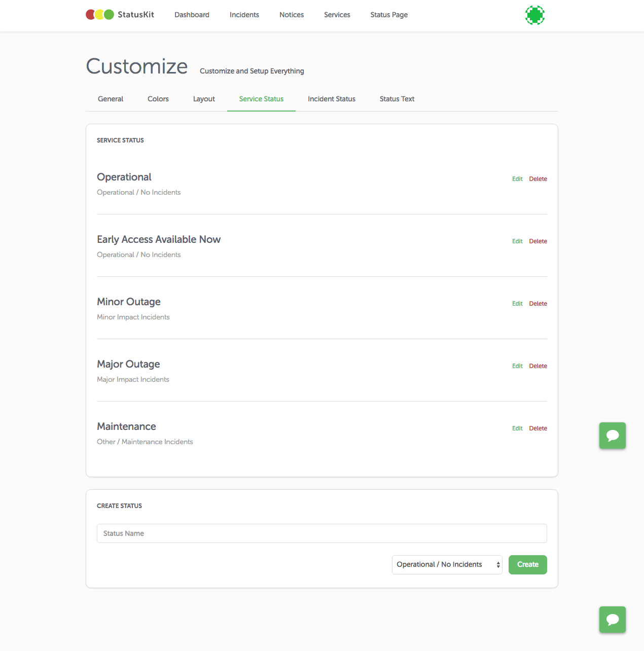Switch to the General tab

point(110,99)
